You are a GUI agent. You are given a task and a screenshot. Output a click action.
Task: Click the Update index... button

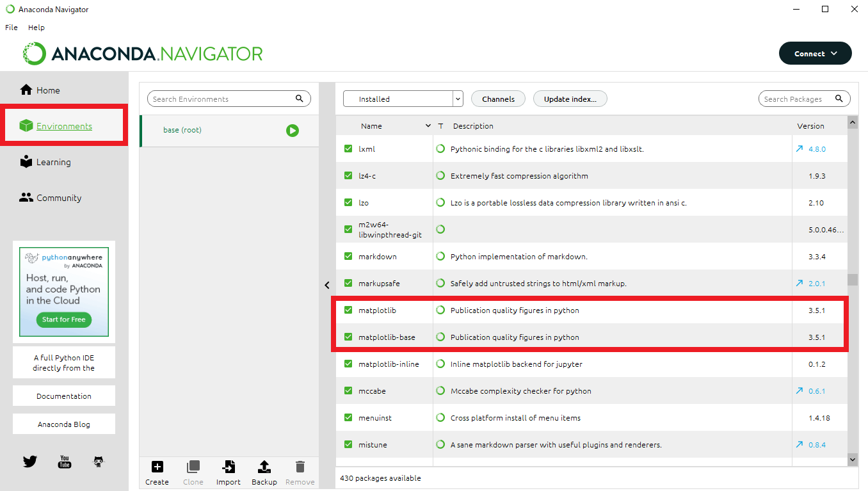coord(570,99)
